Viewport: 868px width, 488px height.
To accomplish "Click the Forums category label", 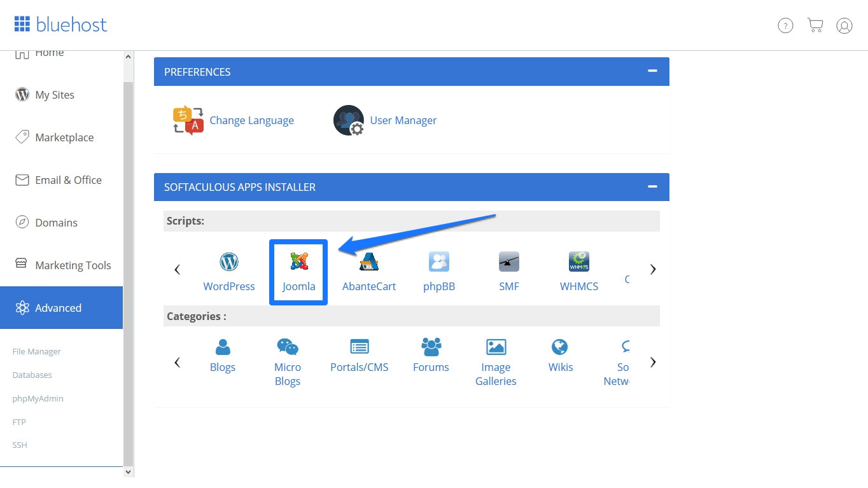I will pyautogui.click(x=431, y=367).
